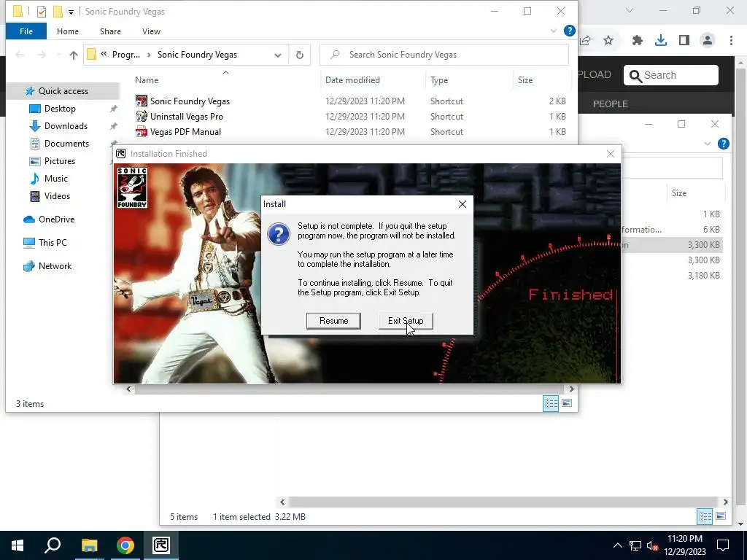Open File Explorer from the taskbar
747x560 pixels.
(x=89, y=545)
